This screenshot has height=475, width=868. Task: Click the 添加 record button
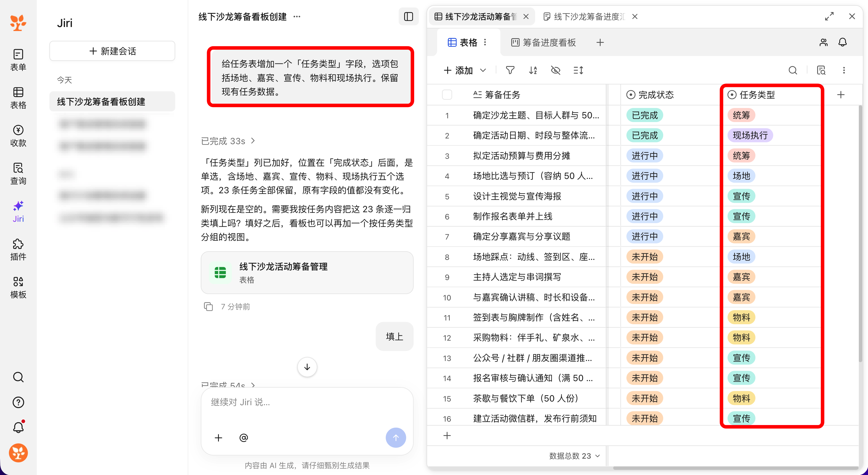pyautogui.click(x=458, y=70)
